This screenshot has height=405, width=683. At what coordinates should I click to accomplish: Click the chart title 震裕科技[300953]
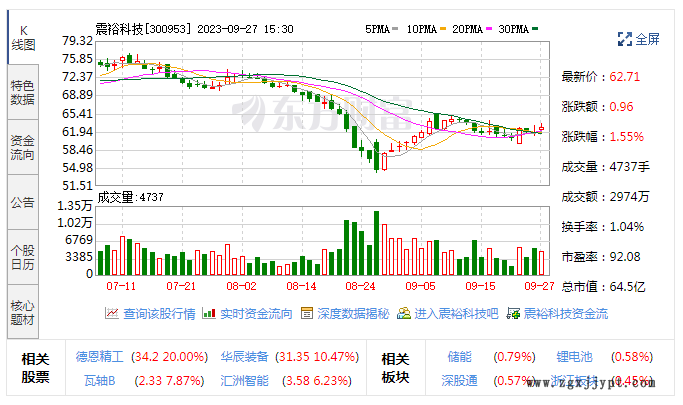[x=143, y=29]
